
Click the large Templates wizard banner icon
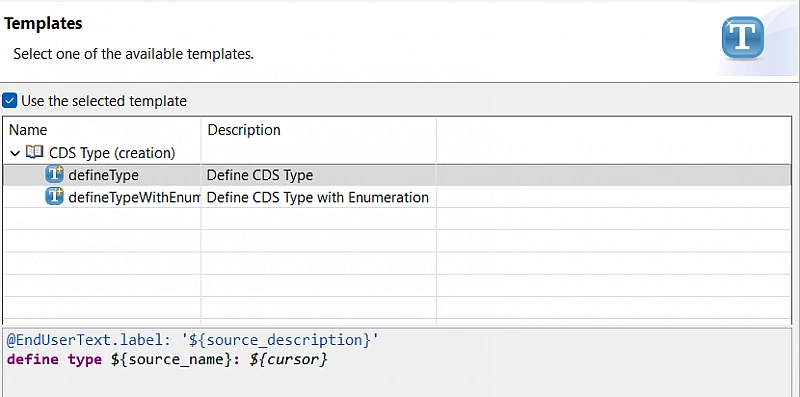pos(743,37)
